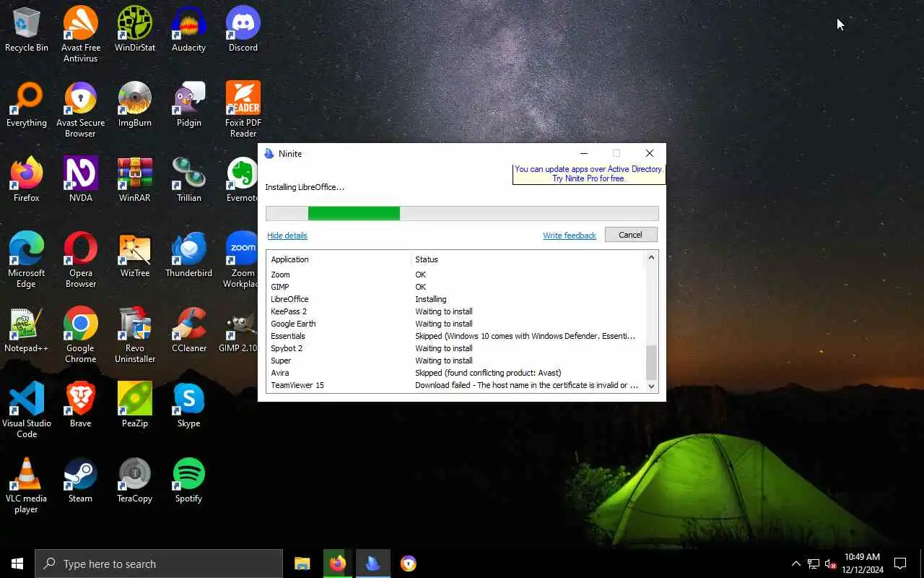Select the Google Earth row
The image size is (924, 578).
coord(455,324)
